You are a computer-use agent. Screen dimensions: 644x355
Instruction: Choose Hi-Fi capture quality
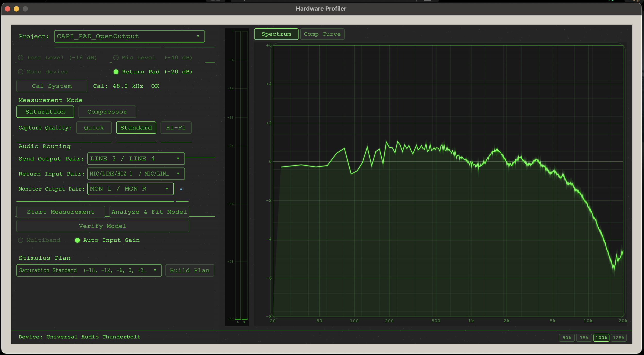[176, 128]
